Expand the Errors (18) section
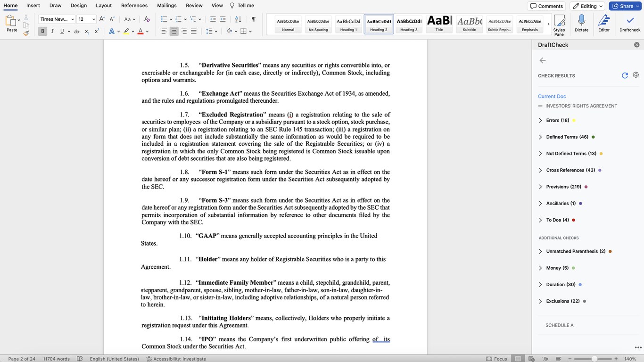This screenshot has width=644, height=362. pyautogui.click(x=540, y=121)
